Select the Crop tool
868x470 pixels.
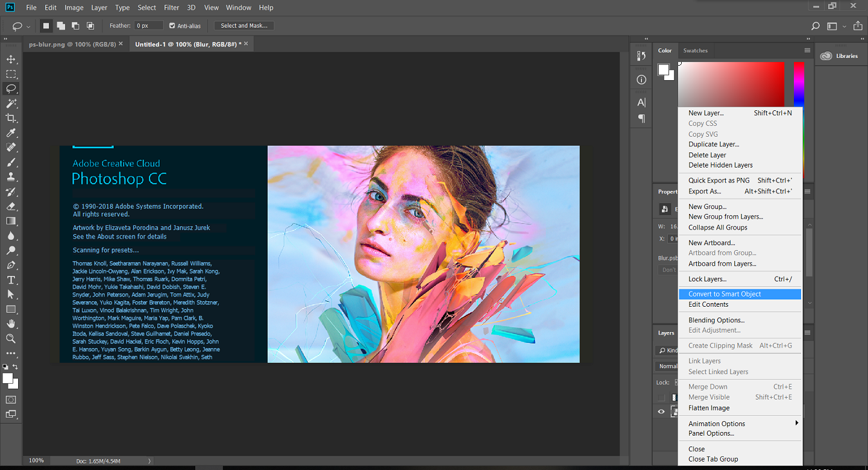click(x=11, y=118)
